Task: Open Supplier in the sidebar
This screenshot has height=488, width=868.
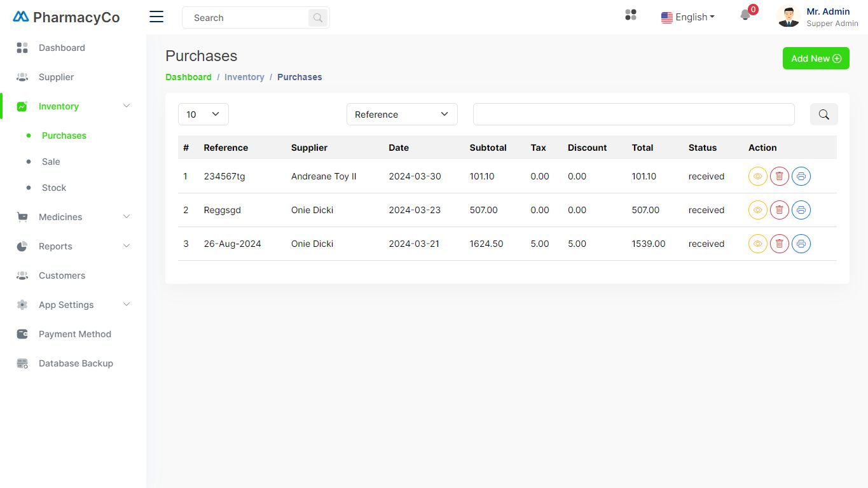Action: 56,77
